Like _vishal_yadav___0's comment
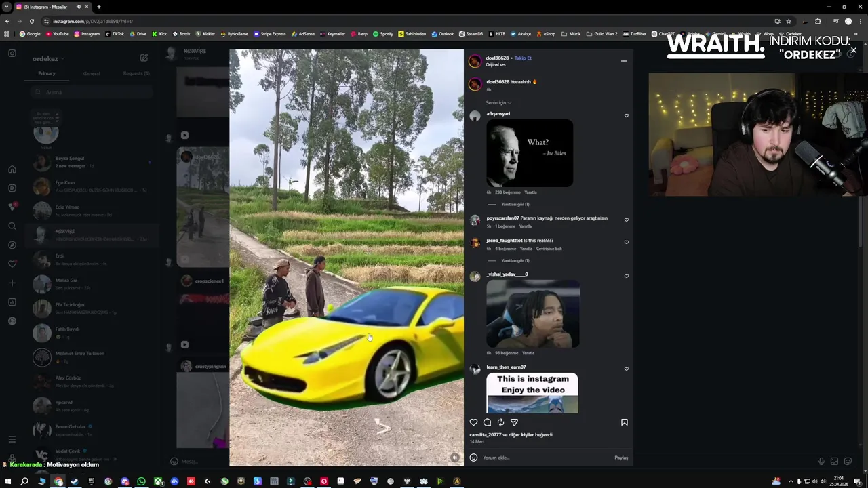Screen dimensions: 868x488 pos(626,276)
